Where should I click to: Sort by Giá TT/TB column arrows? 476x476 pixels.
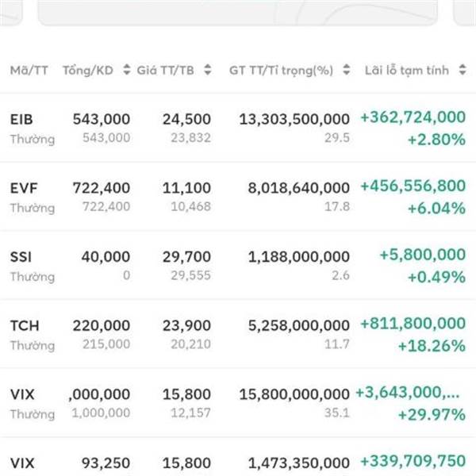click(207, 70)
